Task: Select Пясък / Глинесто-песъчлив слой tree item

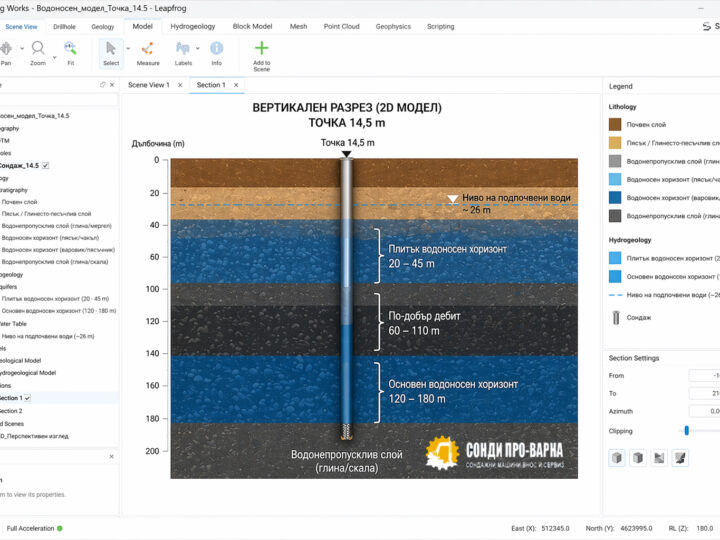Action: click(46, 214)
